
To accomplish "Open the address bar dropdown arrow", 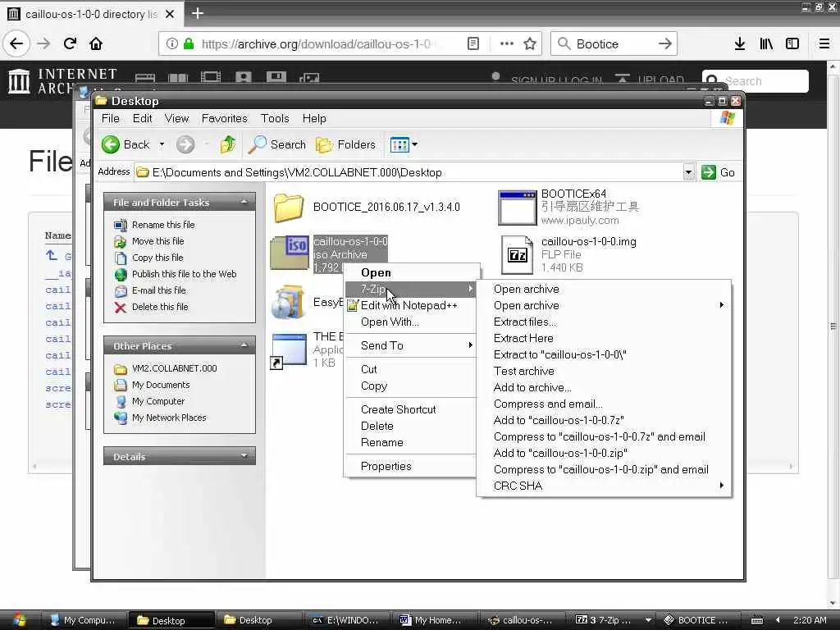I will click(689, 172).
